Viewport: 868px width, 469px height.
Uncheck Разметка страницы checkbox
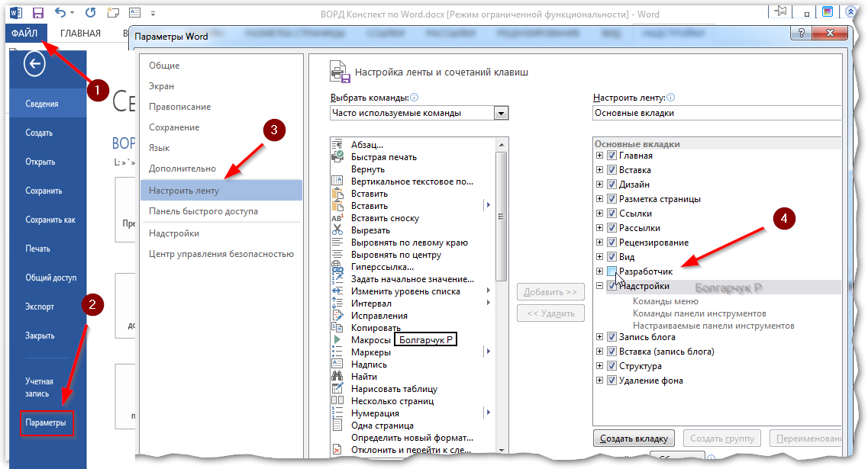[611, 198]
